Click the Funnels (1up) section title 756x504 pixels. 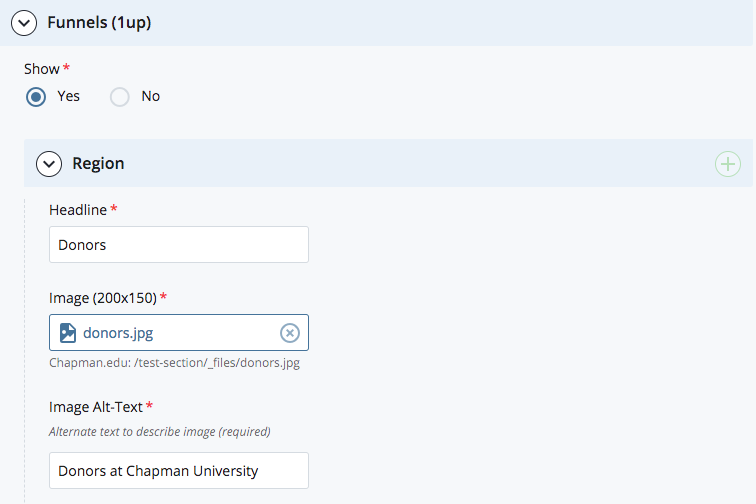tap(99, 22)
